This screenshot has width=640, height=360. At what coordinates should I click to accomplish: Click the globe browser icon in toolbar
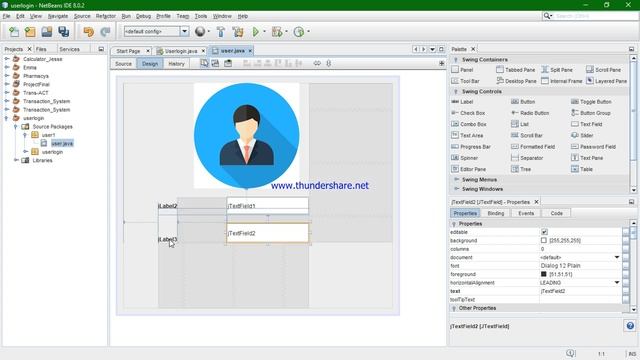200,31
